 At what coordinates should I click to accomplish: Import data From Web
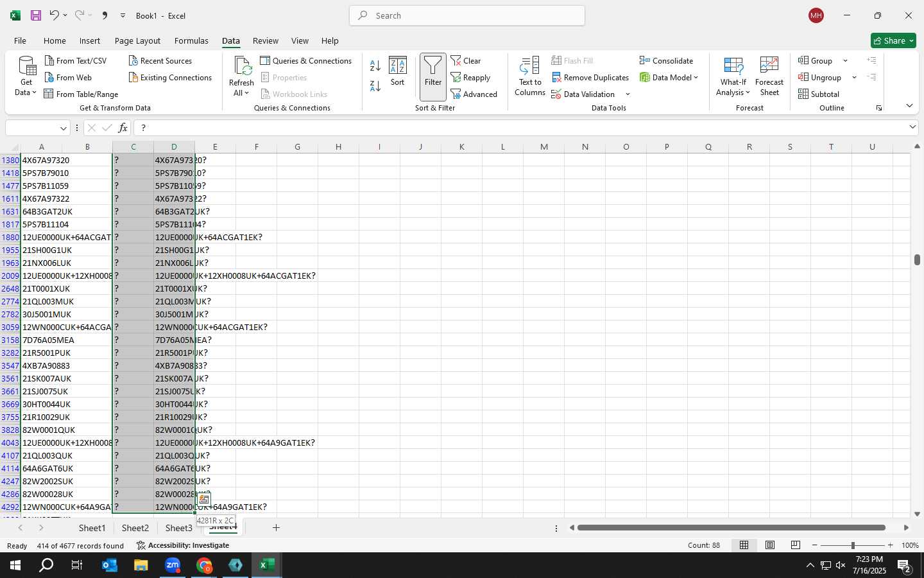click(68, 77)
